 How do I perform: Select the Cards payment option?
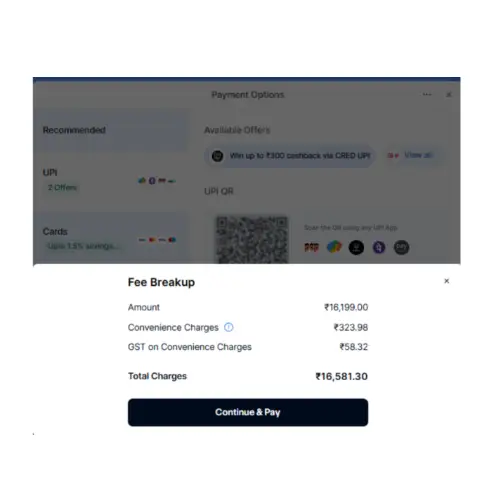pos(110,239)
